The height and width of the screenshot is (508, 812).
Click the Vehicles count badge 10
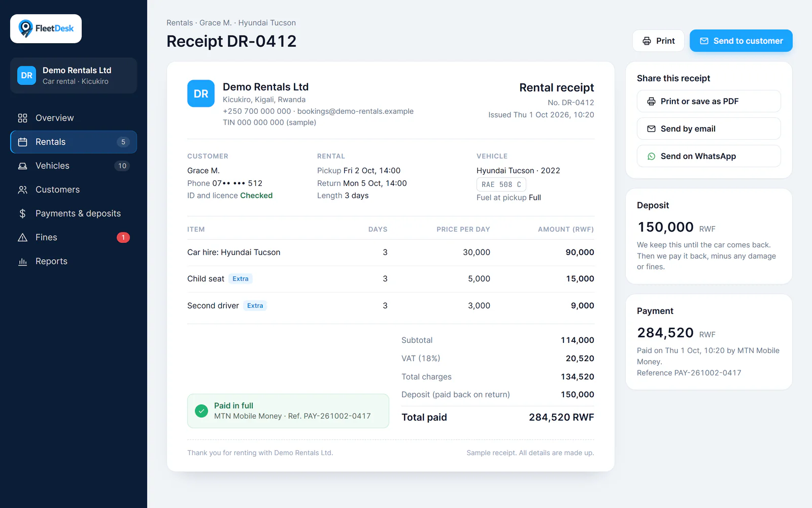click(x=122, y=166)
